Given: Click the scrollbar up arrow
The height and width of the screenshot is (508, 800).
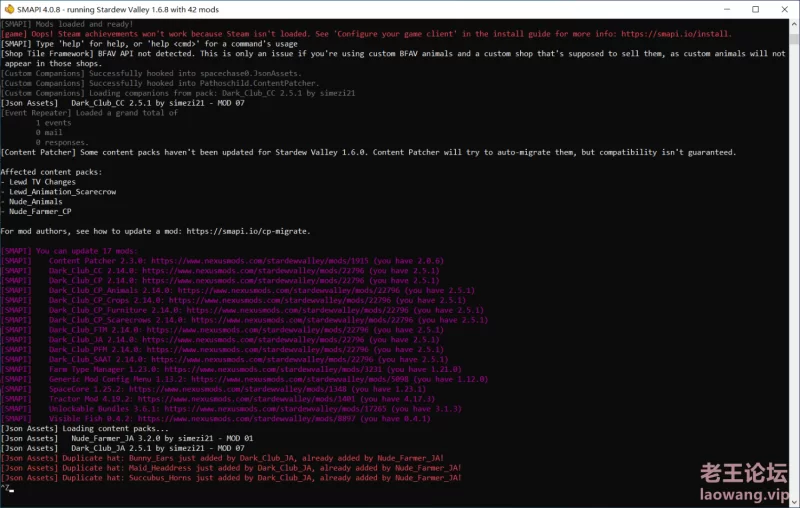Looking at the screenshot, I should click(x=794, y=24).
